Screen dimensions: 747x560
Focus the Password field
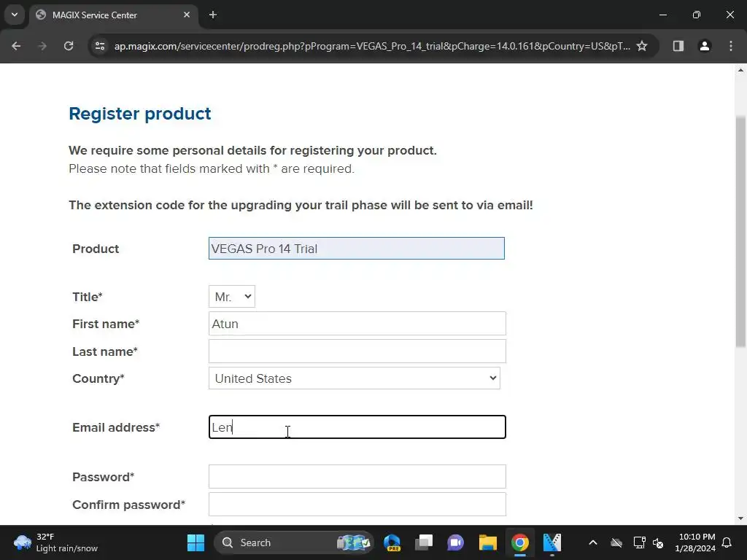[357, 477]
